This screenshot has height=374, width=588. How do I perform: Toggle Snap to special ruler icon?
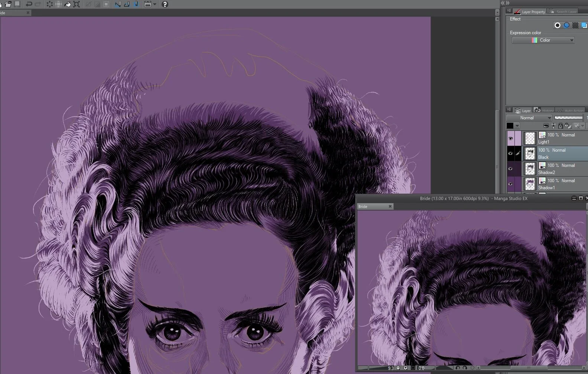click(x=127, y=4)
